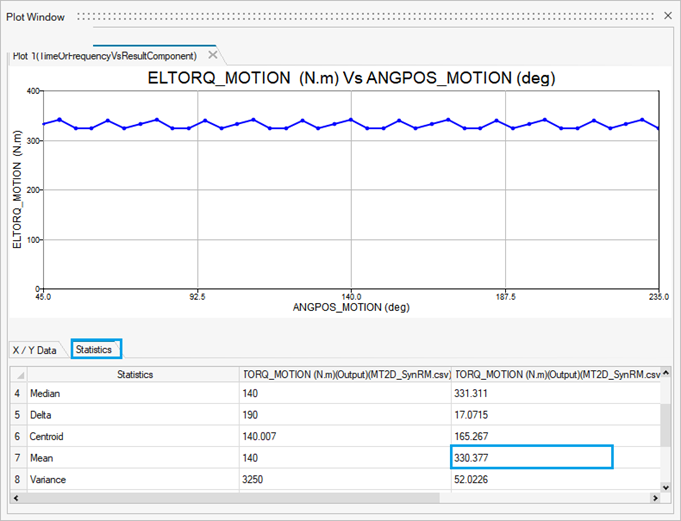Select the Mean value cell 330.377
The image size is (681, 521).
pos(531,457)
